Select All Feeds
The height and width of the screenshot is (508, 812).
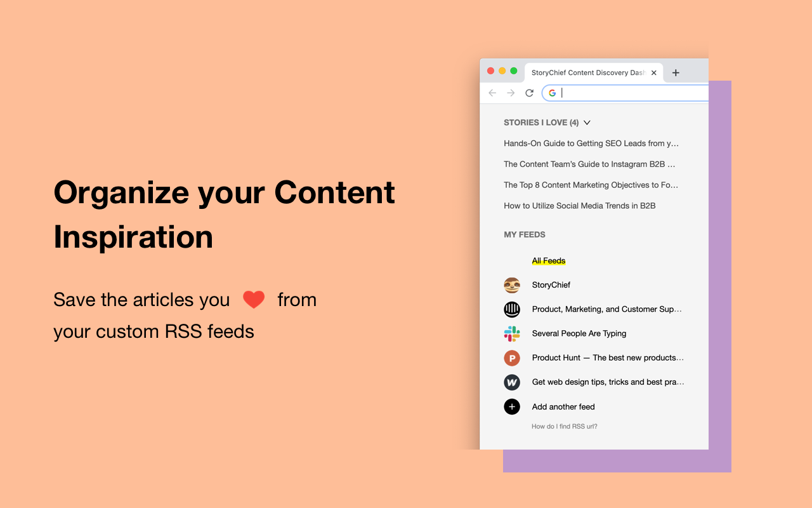(x=549, y=260)
